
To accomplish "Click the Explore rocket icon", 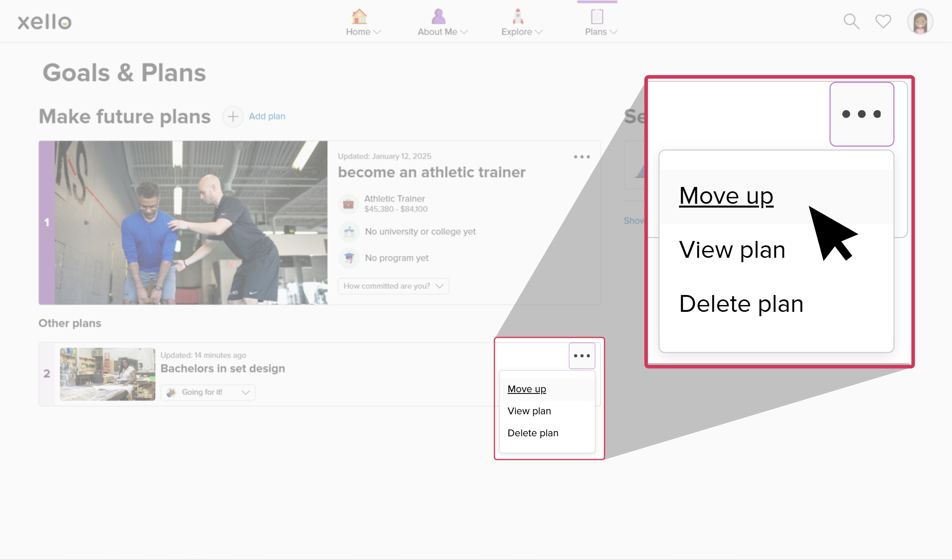I will click(x=518, y=17).
